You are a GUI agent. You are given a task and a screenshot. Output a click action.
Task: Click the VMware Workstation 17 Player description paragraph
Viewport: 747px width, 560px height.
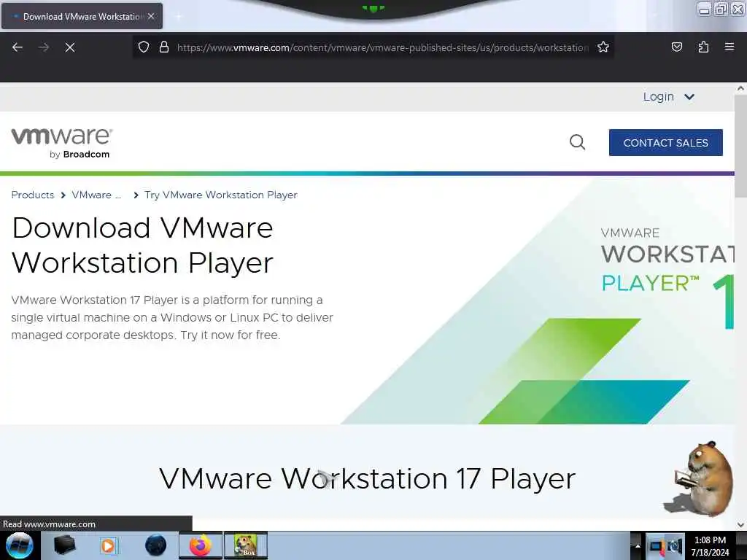pyautogui.click(x=172, y=318)
